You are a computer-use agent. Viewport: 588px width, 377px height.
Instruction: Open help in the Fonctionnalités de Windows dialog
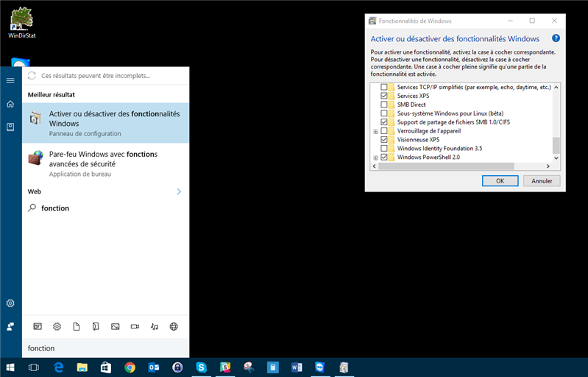(556, 38)
